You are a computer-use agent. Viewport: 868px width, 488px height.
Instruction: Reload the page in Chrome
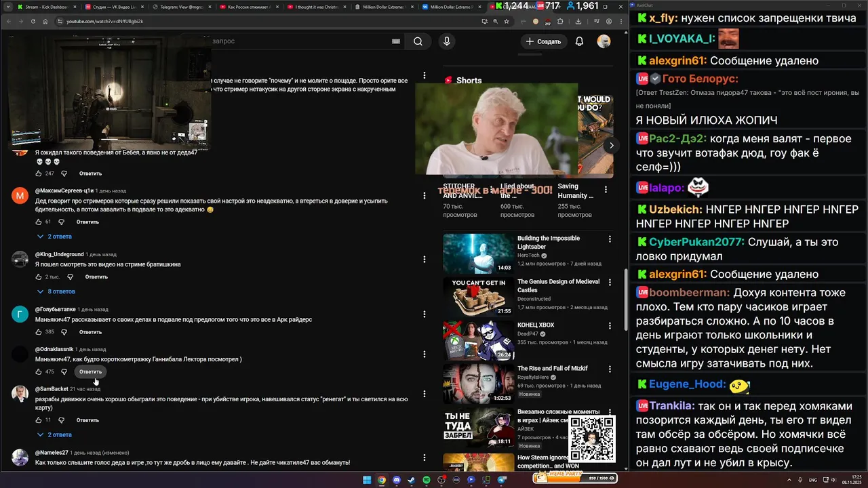(x=33, y=21)
